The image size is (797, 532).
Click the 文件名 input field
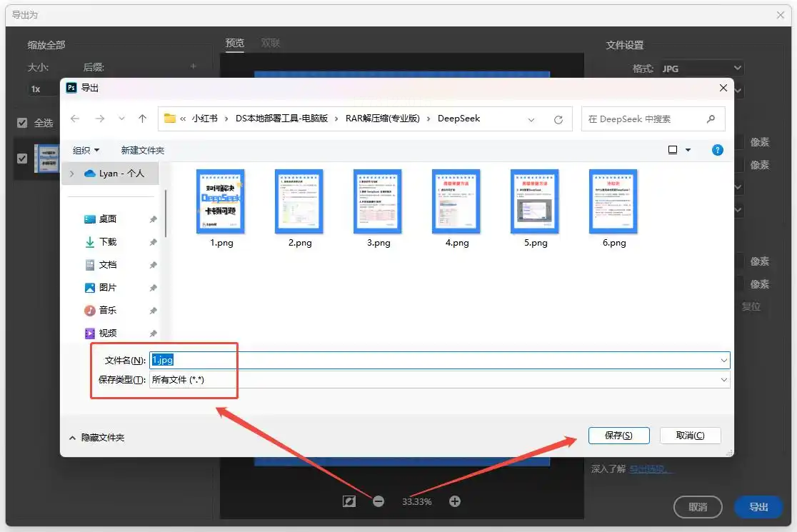pos(436,360)
